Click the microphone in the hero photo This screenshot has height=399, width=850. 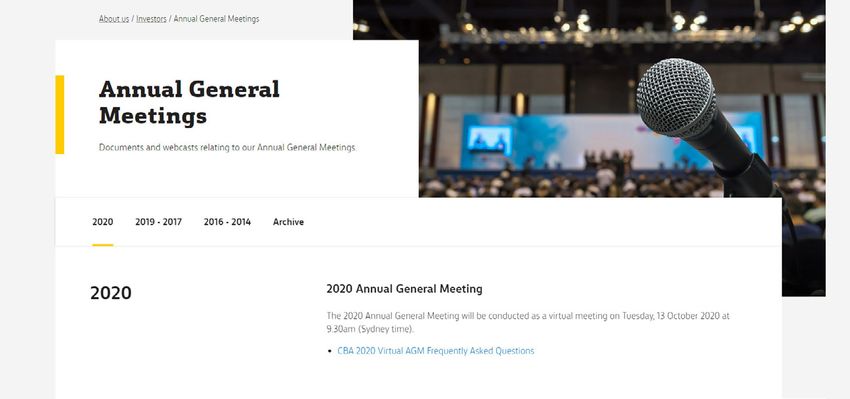pos(704,125)
